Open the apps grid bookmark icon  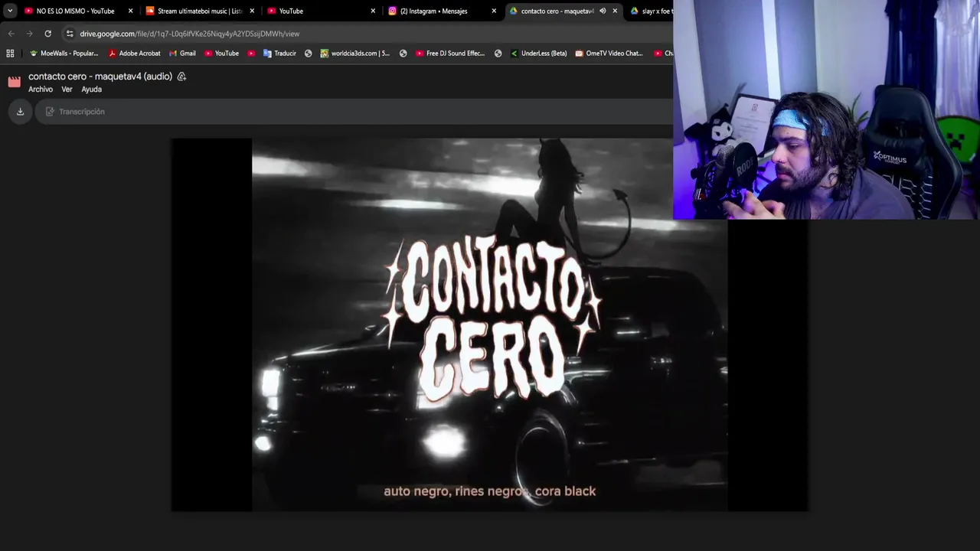tap(10, 54)
